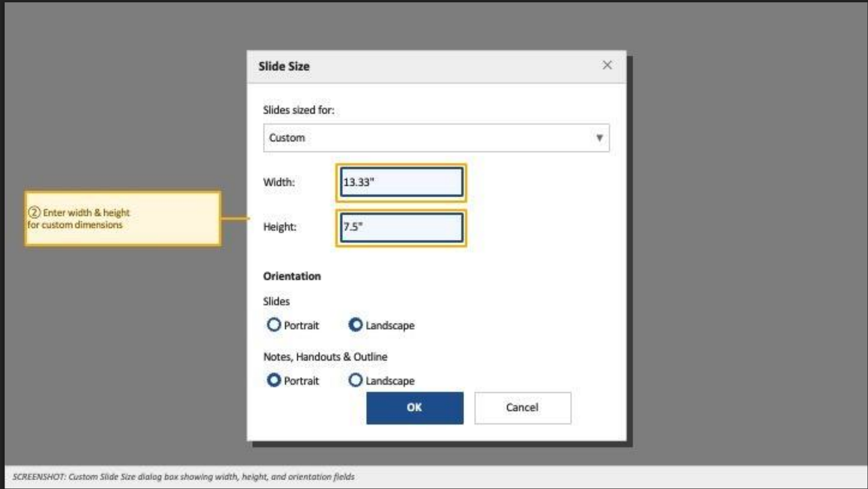
Task: Click the 'Height:' label
Action: coord(279,227)
